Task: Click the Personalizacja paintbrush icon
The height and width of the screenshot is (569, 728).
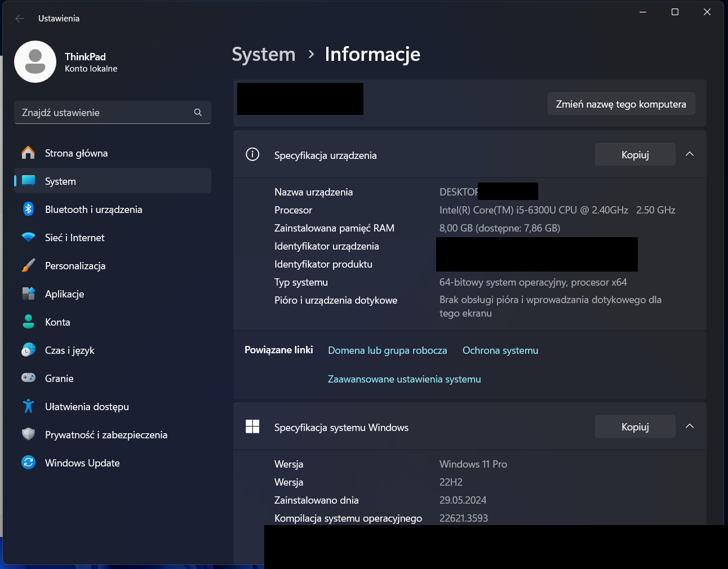Action: [x=28, y=265]
